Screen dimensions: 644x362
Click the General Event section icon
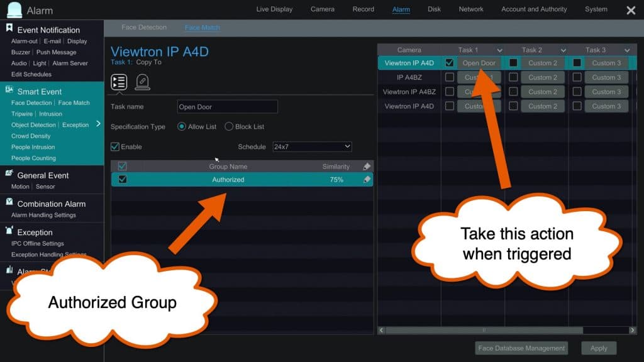(x=9, y=173)
